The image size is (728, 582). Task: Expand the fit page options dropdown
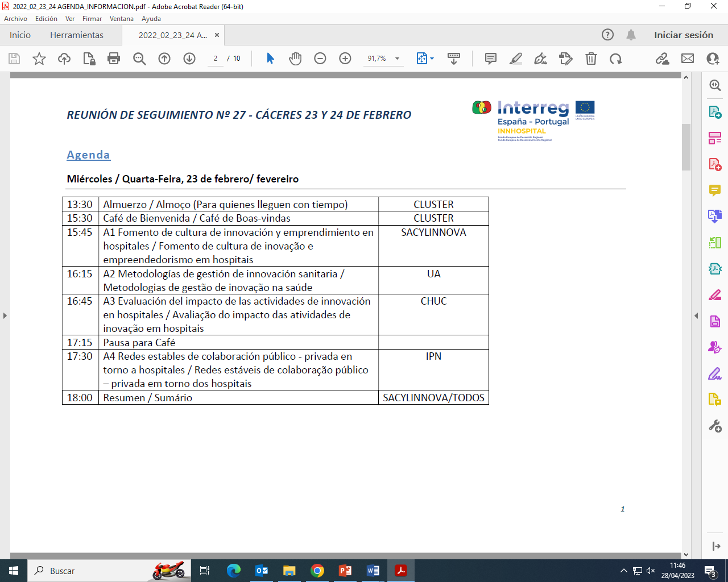(x=432, y=59)
